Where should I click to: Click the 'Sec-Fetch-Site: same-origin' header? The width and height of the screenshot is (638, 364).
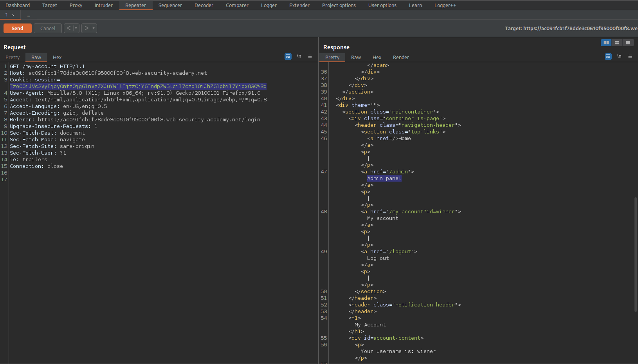pyautogui.click(x=52, y=146)
